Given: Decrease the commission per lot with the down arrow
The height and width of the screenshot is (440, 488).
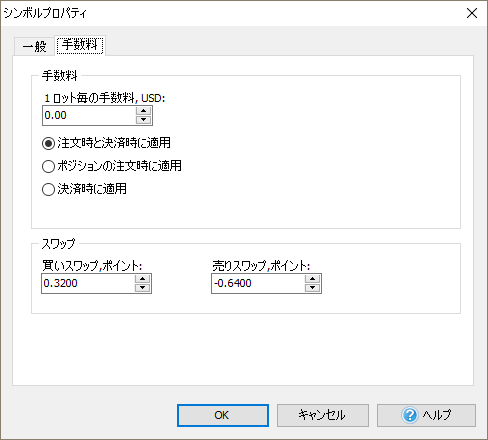Looking at the screenshot, I should tap(143, 120).
